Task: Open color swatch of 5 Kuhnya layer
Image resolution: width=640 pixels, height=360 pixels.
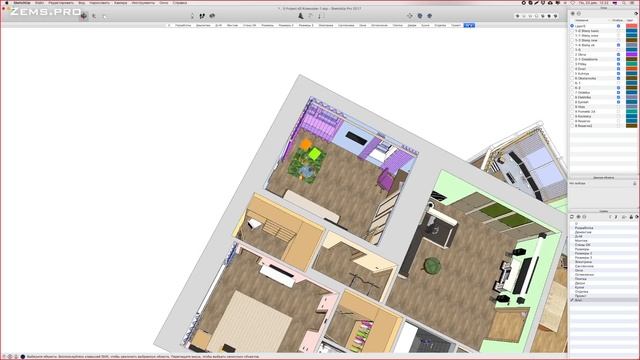Action: tap(631, 73)
